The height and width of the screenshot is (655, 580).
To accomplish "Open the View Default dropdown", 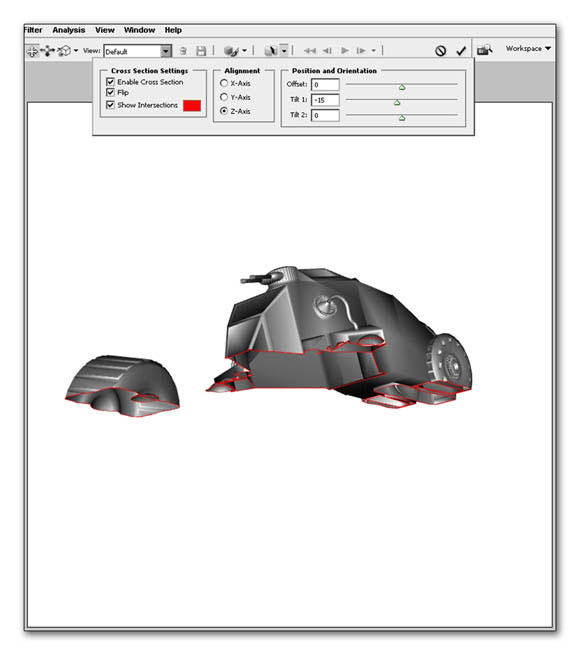I will click(x=137, y=51).
